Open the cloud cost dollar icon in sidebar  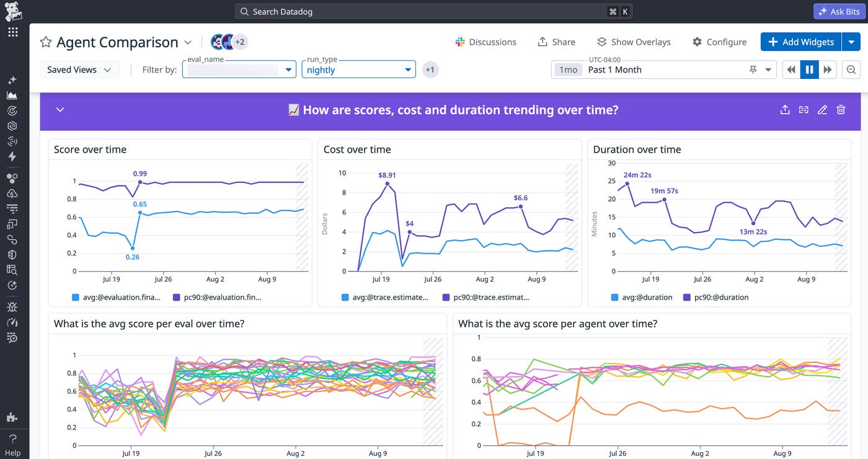12,193
